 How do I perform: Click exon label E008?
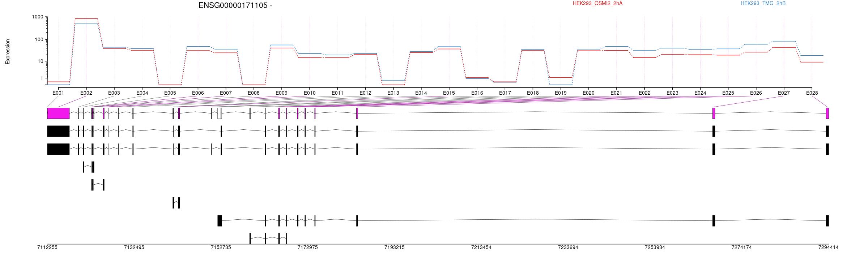254,93
